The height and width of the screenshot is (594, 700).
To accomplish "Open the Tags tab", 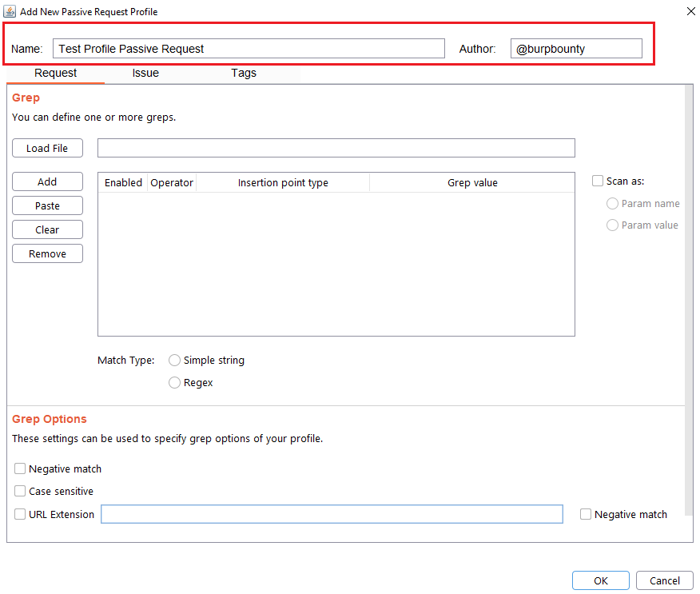I will (x=244, y=73).
